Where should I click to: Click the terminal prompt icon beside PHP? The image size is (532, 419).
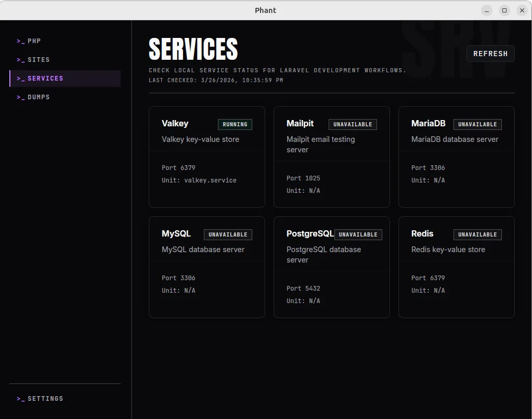tap(20, 41)
